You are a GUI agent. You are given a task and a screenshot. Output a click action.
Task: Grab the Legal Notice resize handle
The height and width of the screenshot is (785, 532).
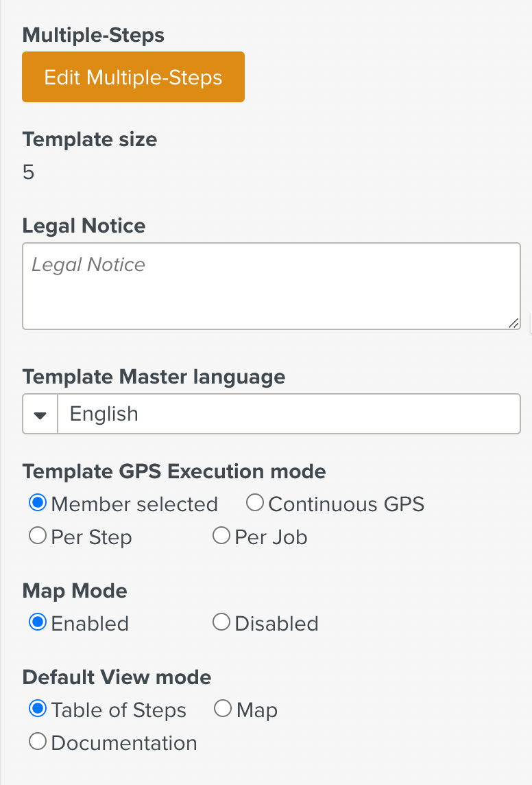click(x=513, y=323)
